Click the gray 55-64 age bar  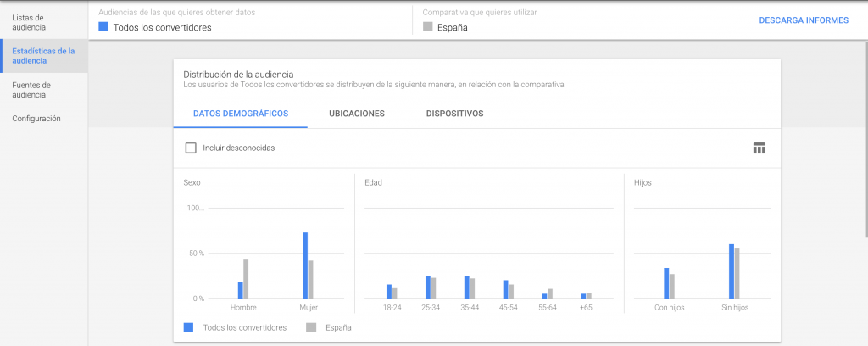point(549,294)
